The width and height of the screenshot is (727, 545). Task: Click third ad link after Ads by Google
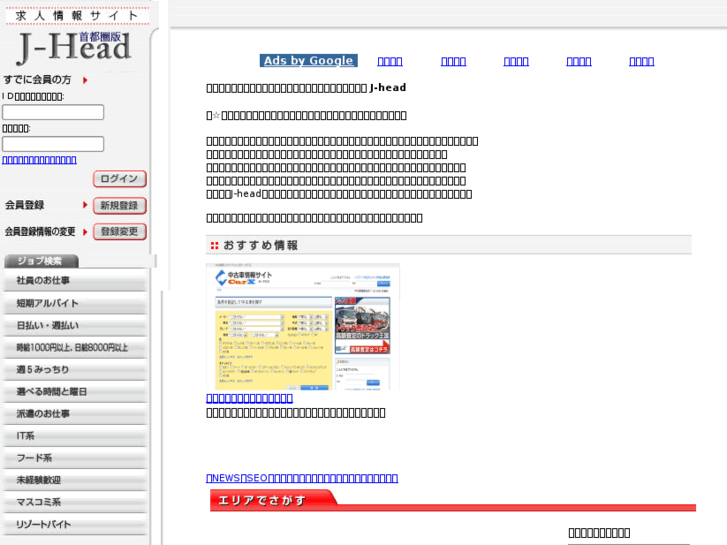[x=516, y=61]
